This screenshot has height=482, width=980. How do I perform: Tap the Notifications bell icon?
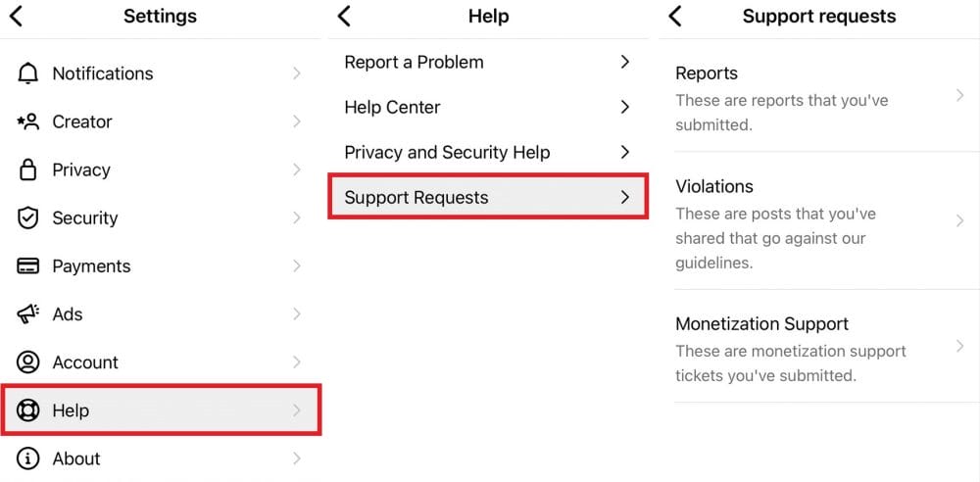click(x=27, y=73)
